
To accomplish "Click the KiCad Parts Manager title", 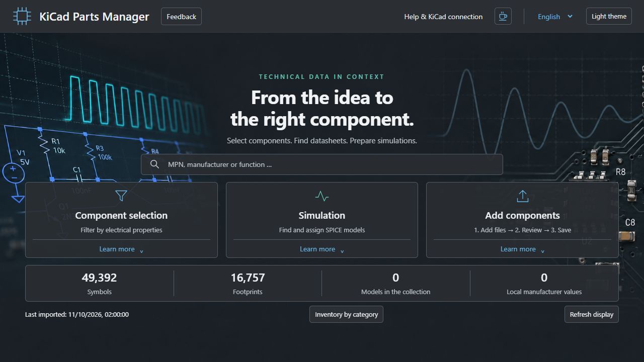I will pos(94,17).
